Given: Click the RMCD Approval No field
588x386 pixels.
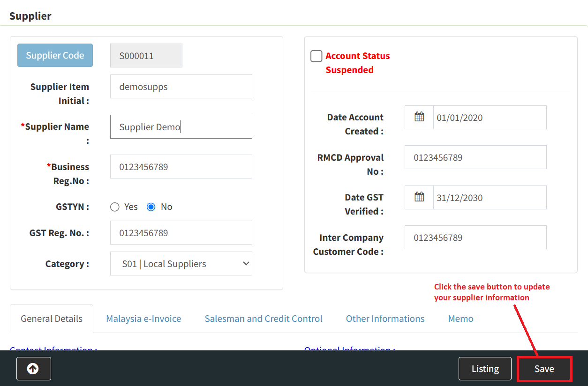Looking at the screenshot, I should pos(475,157).
